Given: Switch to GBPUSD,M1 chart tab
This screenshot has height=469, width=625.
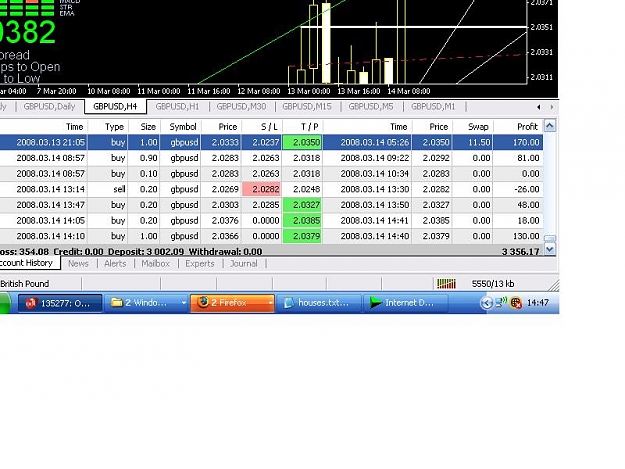Looking at the screenshot, I should (433, 107).
